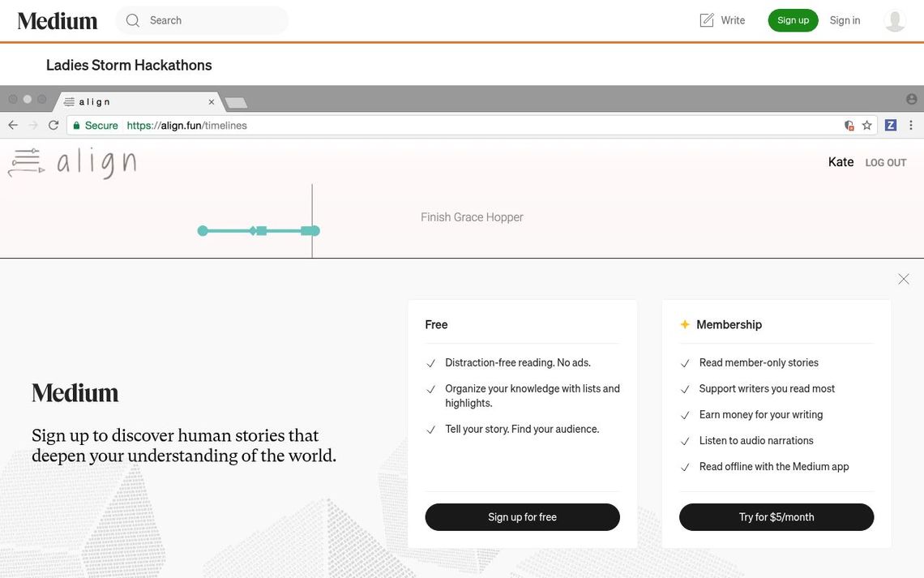This screenshot has height=578, width=924.
Task: Click the Medium logo in overlay
Action: point(75,393)
